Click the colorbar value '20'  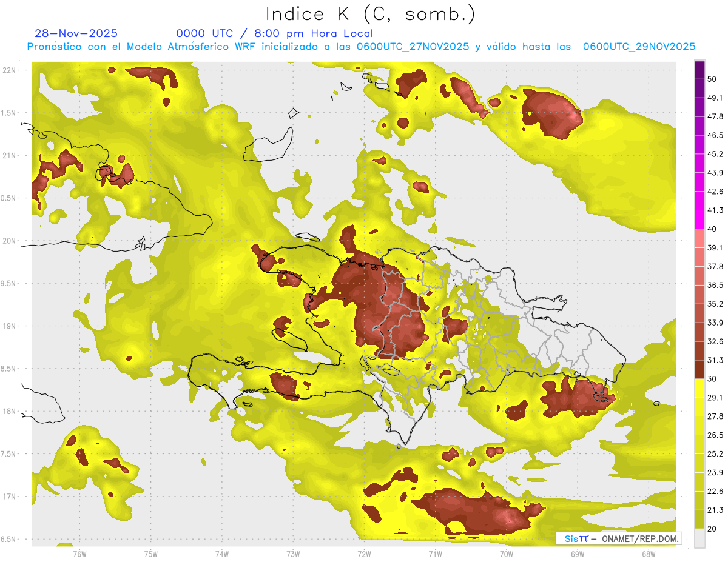tap(712, 529)
